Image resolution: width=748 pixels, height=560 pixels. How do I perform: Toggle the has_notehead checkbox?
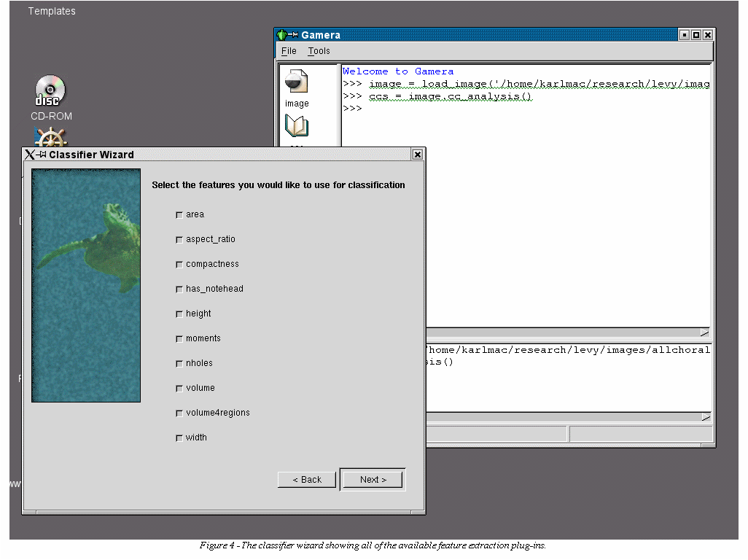[179, 289]
